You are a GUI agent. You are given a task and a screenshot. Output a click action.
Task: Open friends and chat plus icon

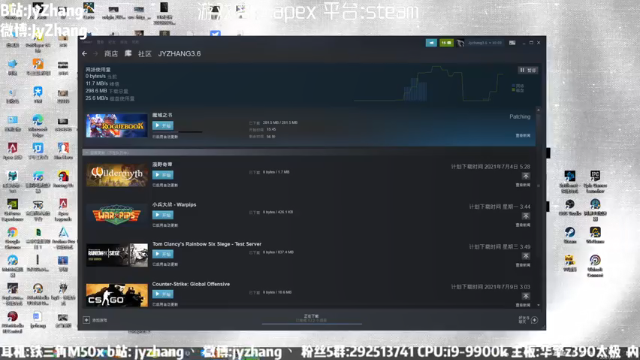click(x=534, y=320)
